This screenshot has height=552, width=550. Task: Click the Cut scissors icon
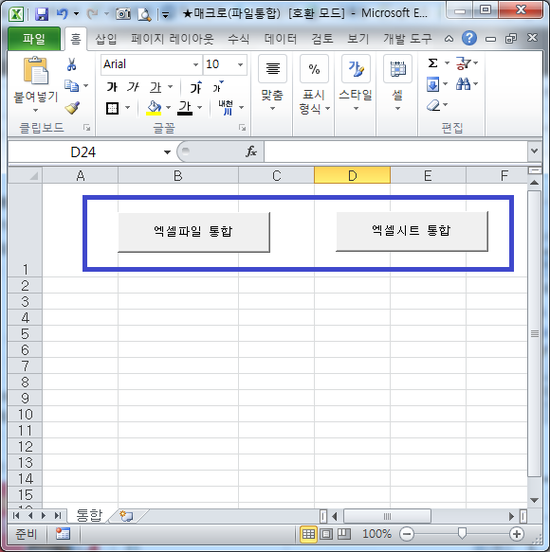71,64
